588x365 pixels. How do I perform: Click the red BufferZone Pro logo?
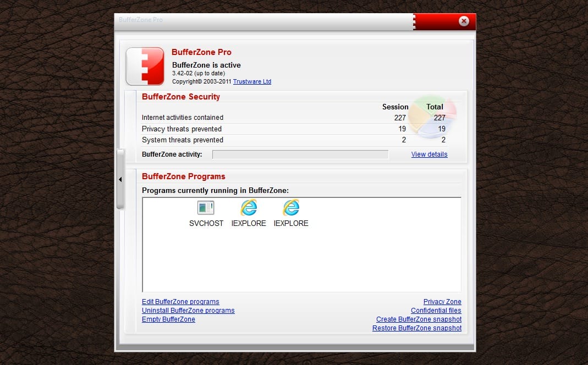[x=145, y=67]
